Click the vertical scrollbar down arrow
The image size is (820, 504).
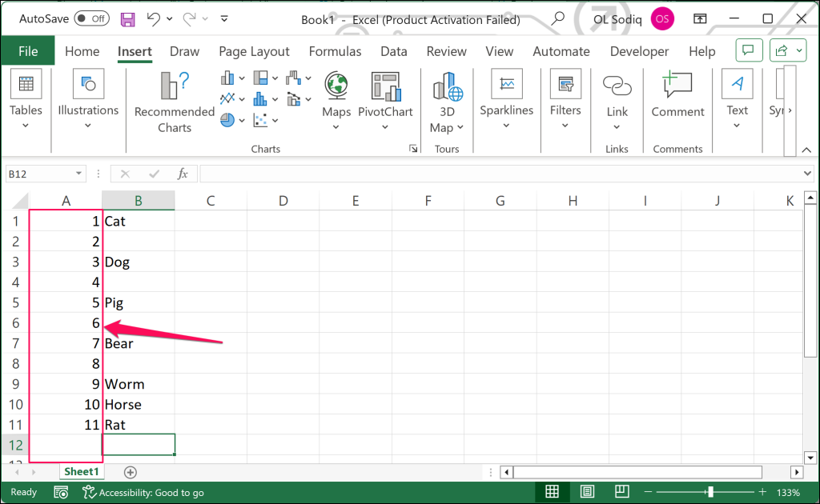click(810, 458)
